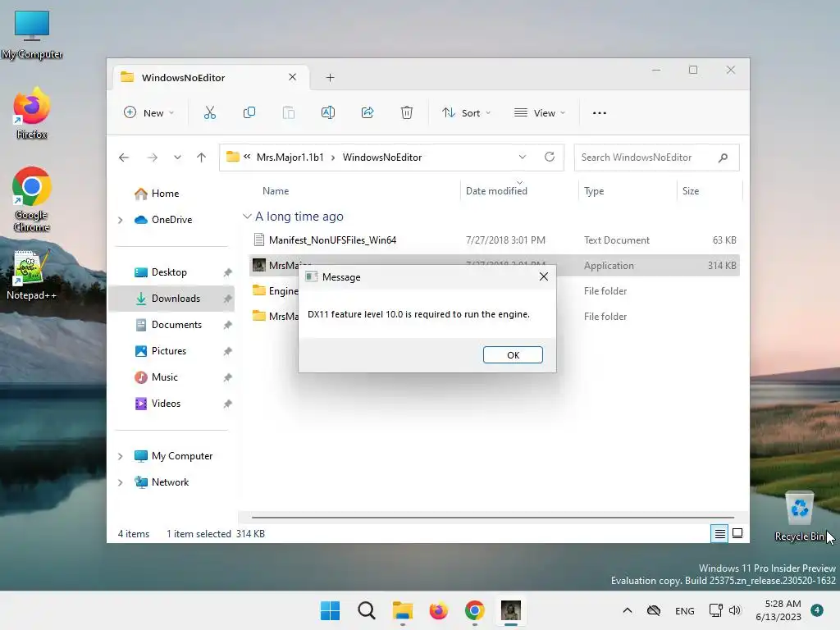Open the Recent locations chevron
Screen dimensions: 840x630
177,157
